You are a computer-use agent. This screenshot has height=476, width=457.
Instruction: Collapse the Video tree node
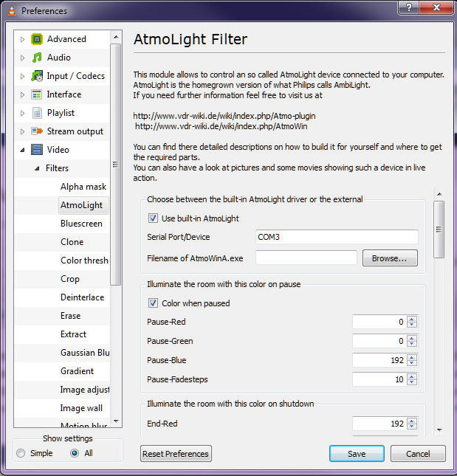(22, 150)
